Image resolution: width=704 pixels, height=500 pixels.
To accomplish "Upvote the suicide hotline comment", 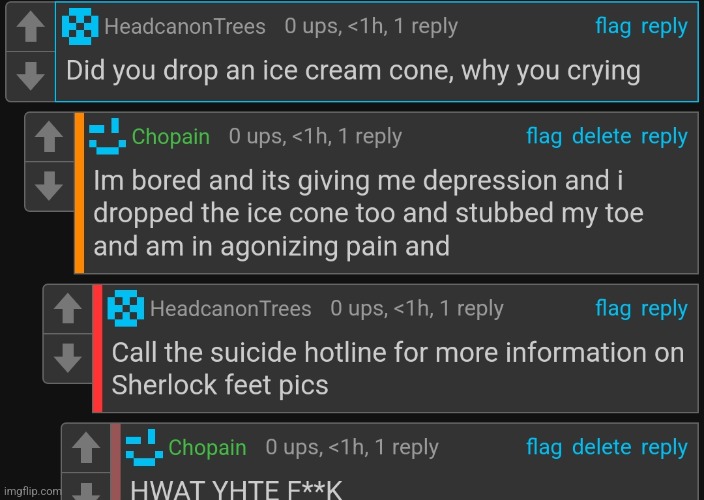I will (67, 309).
